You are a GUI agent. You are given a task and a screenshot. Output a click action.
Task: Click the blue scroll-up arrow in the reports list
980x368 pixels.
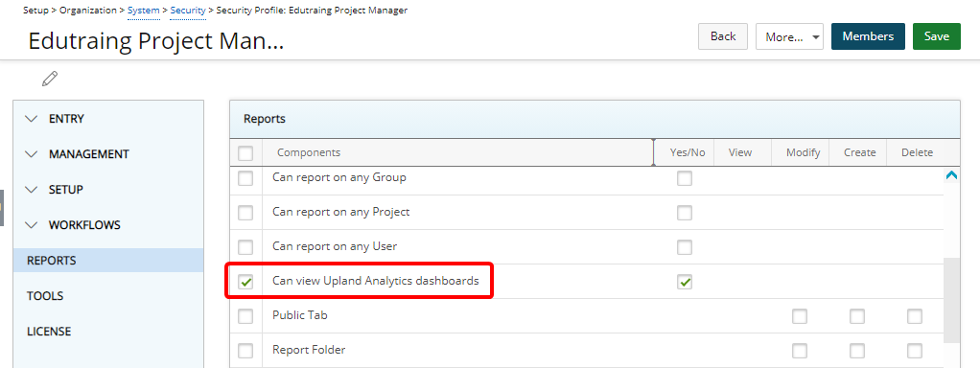tap(952, 176)
